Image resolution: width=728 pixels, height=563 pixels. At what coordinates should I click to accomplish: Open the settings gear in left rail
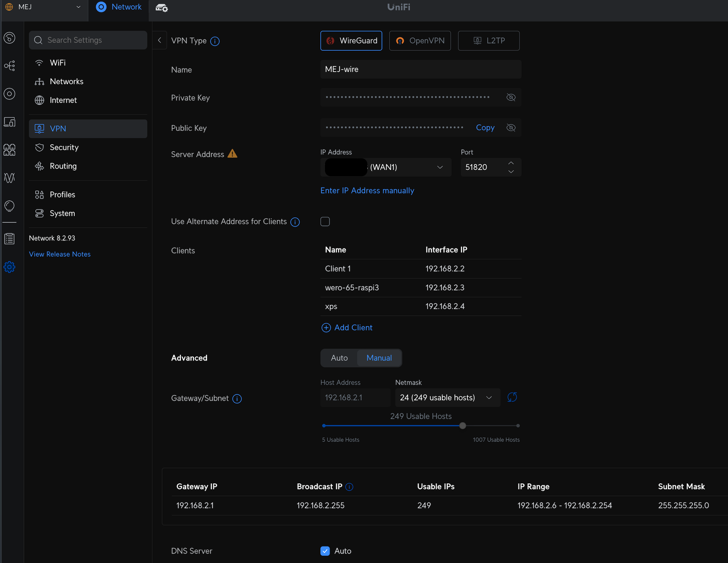9,267
